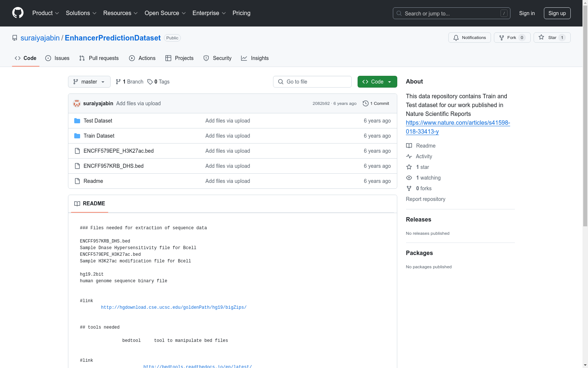This screenshot has width=588, height=368.
Task: Open commit hash 2082b92
Action: coord(321,103)
